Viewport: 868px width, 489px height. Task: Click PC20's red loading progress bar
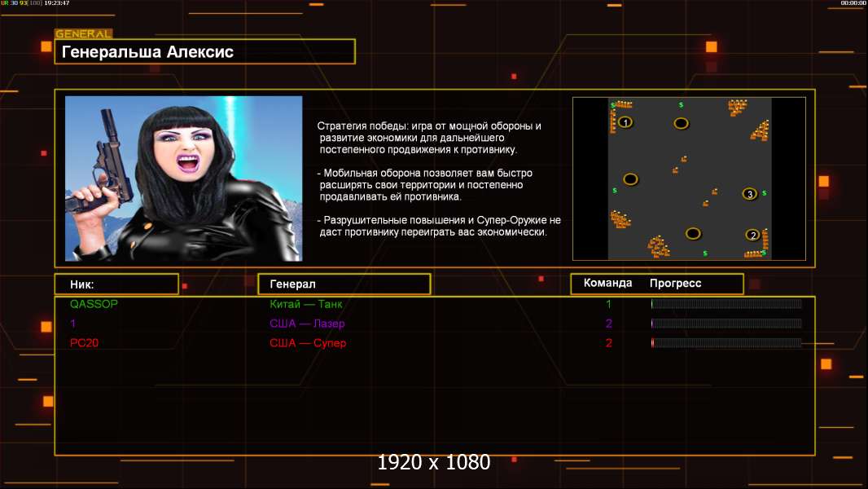point(726,343)
